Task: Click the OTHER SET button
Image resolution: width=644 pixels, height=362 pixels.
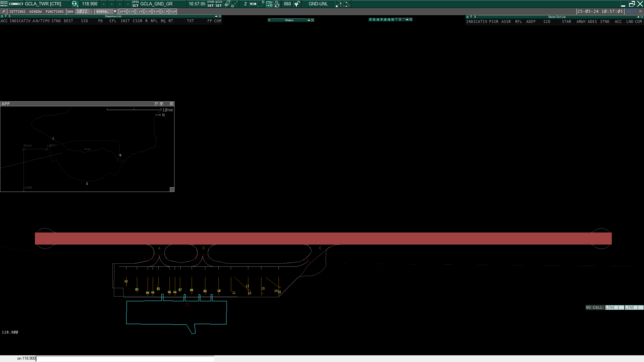Action: [211, 4]
